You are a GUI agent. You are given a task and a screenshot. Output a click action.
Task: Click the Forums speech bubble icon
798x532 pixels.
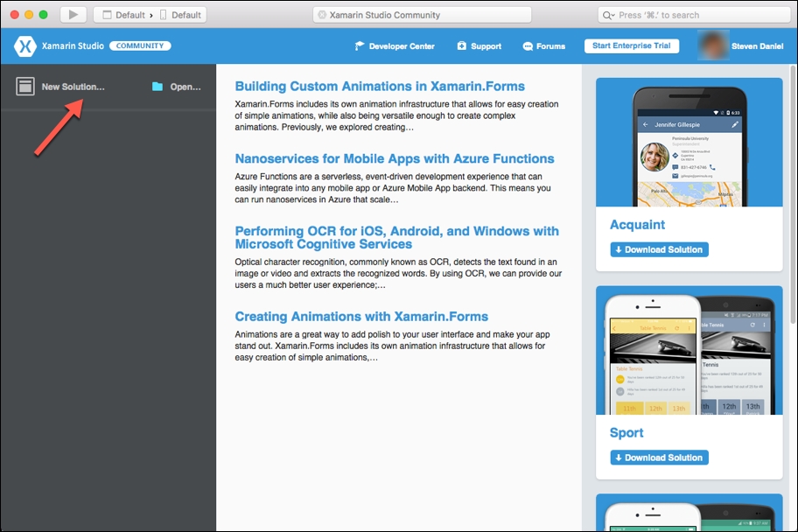pos(528,46)
